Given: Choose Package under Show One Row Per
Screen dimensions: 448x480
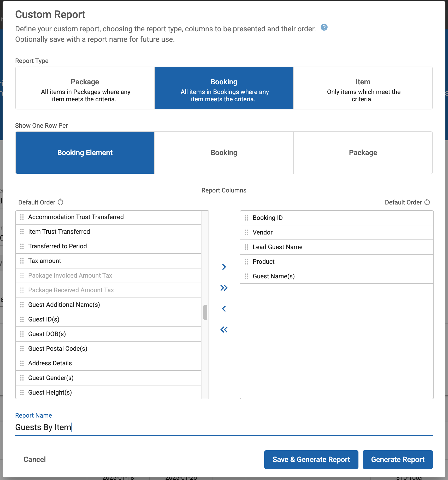Looking at the screenshot, I should pos(363,153).
